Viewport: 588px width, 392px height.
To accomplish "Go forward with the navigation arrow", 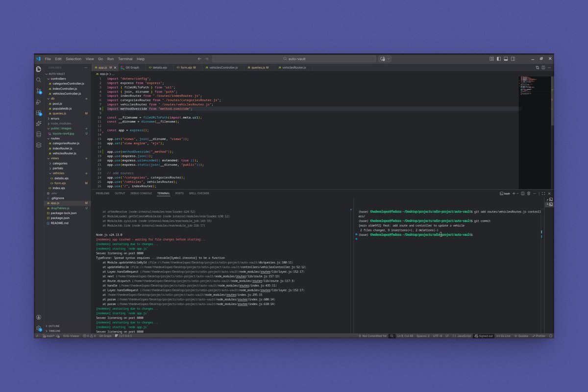I will point(206,59).
